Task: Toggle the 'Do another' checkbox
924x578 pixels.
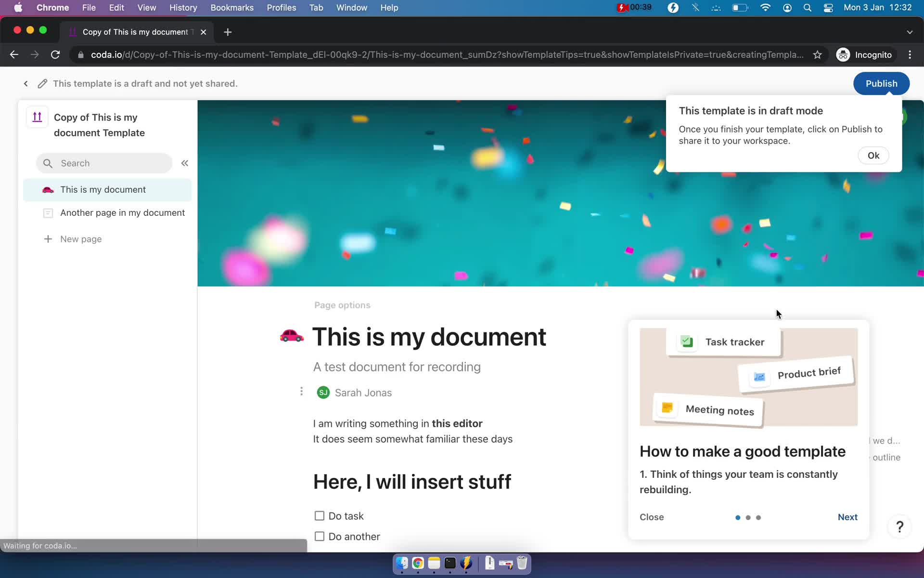Action: pos(319,536)
